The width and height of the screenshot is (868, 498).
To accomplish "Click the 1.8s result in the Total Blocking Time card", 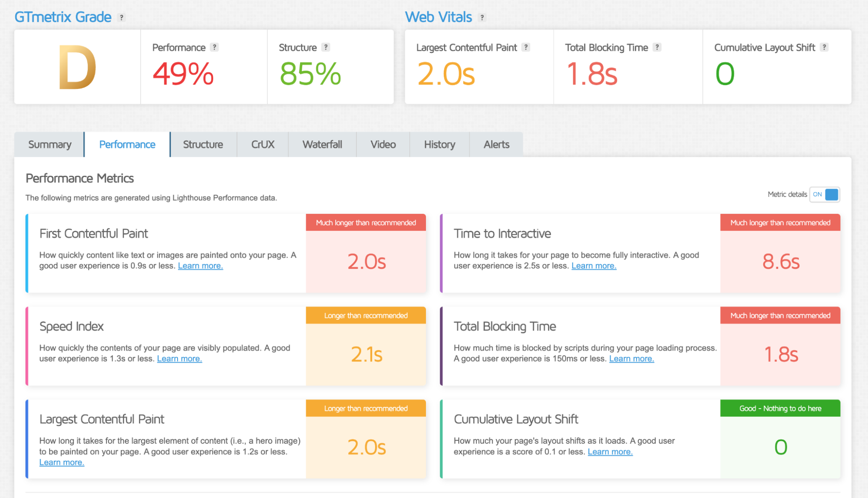I will click(x=781, y=354).
